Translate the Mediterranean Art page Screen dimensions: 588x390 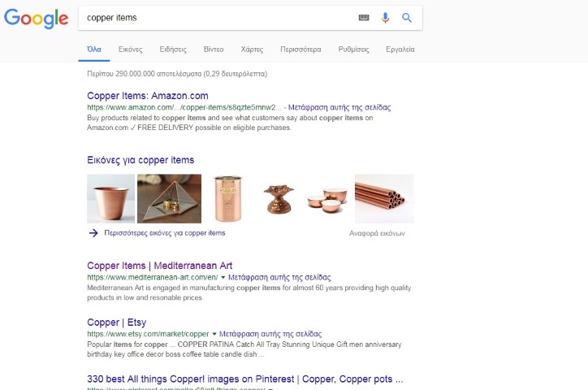tap(279, 278)
